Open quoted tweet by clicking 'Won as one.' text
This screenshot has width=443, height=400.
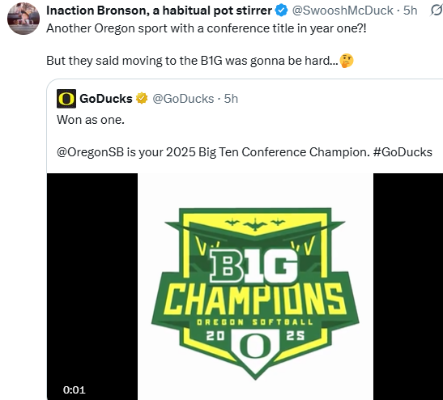[x=91, y=120]
